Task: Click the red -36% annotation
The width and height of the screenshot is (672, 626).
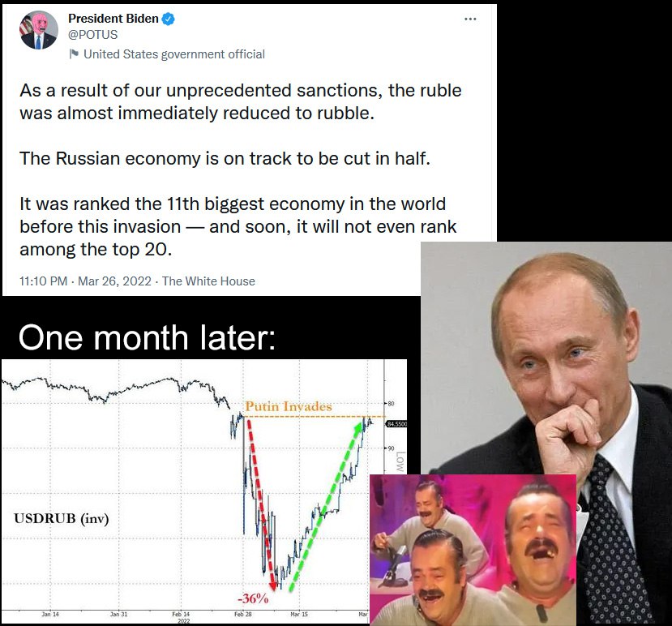Action: (253, 598)
